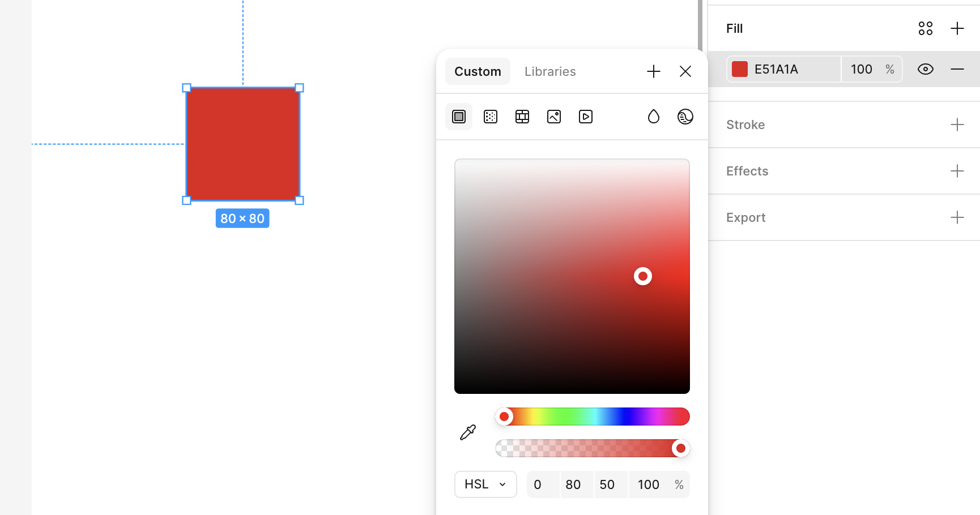Expand Stroke section with plus

pyautogui.click(x=957, y=125)
